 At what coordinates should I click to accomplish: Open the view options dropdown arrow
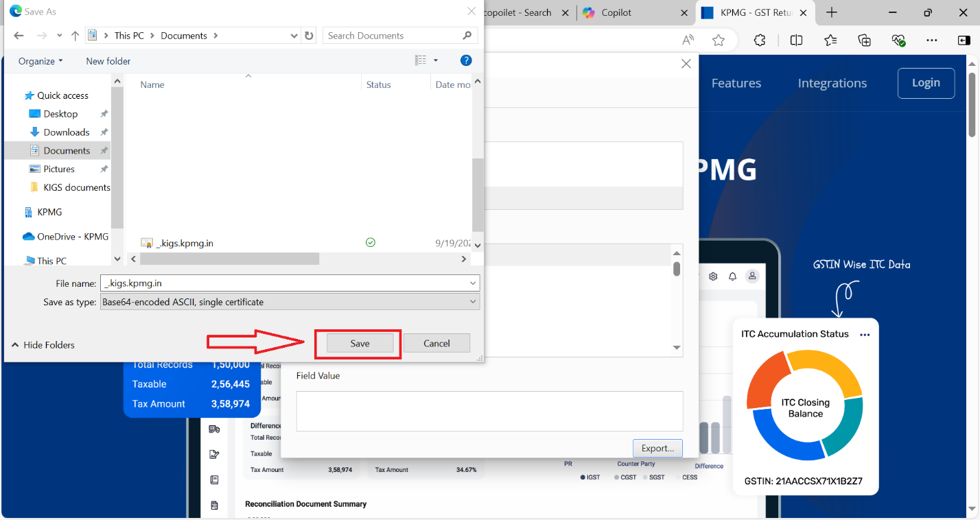tap(436, 60)
